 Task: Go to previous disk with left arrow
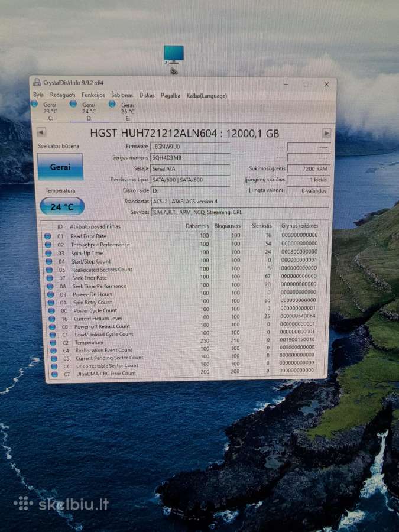[x=41, y=132]
